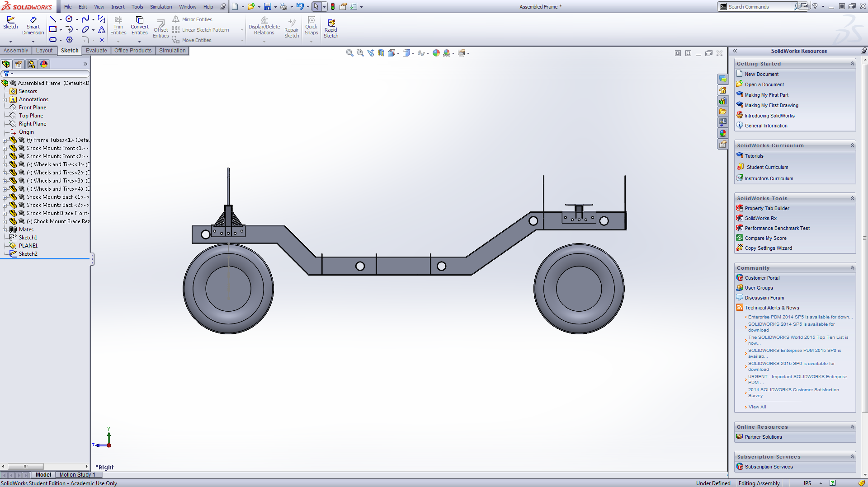Screen dimensions: 868x487
Task: Open the Section View tool
Action: 381,53
